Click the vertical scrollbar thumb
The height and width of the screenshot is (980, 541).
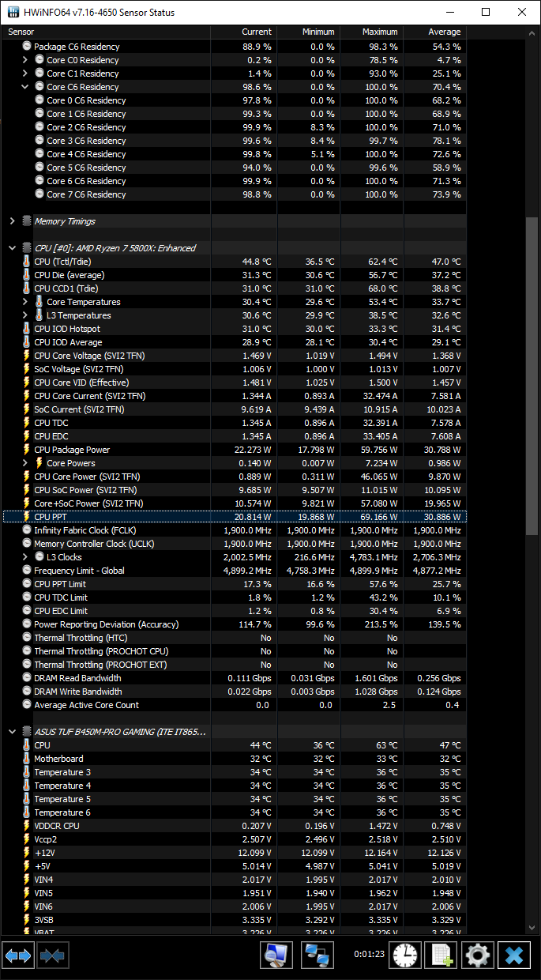(532, 375)
